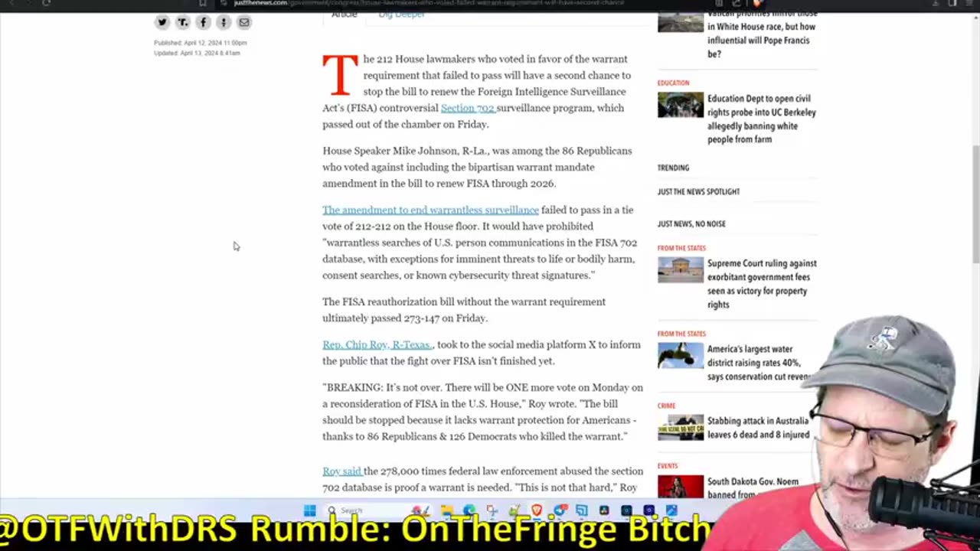Open the Supreme Court property rights ruling story
The height and width of the screenshot is (551, 980).
click(x=762, y=284)
